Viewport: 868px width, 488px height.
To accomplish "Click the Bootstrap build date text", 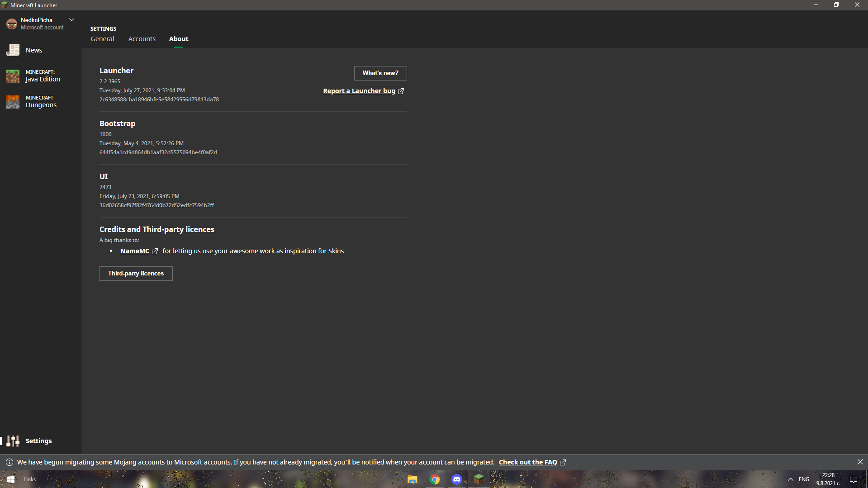I will pyautogui.click(x=142, y=143).
